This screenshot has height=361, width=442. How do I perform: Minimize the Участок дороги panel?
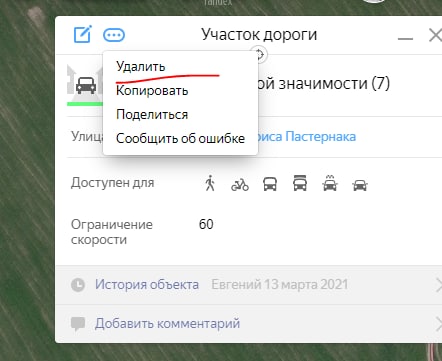[x=405, y=38]
